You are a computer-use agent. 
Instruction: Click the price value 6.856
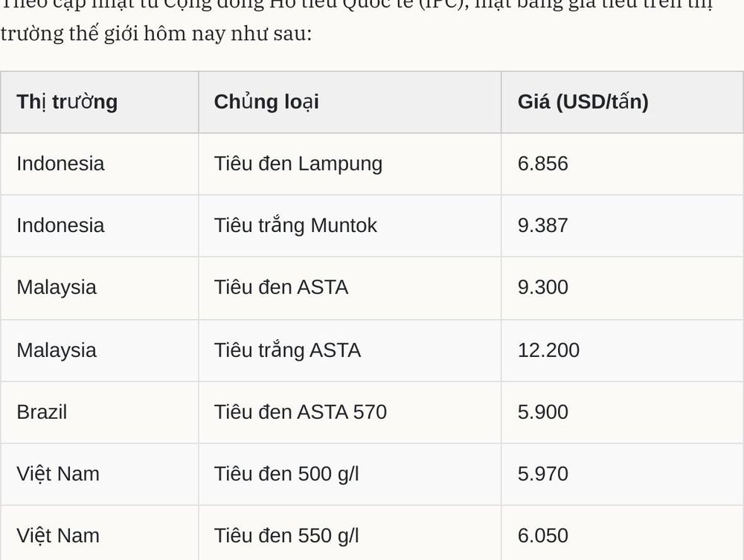(543, 164)
